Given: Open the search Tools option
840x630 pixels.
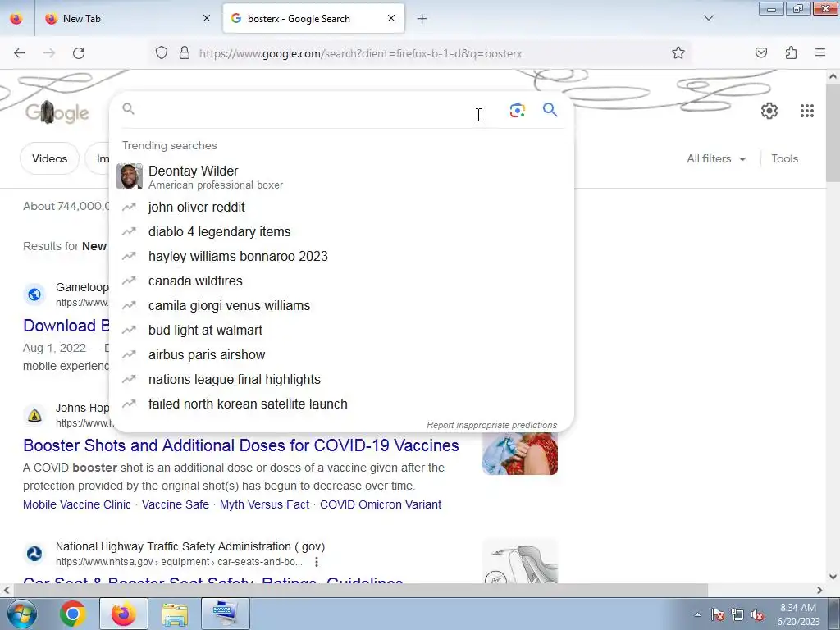Looking at the screenshot, I should 785,158.
